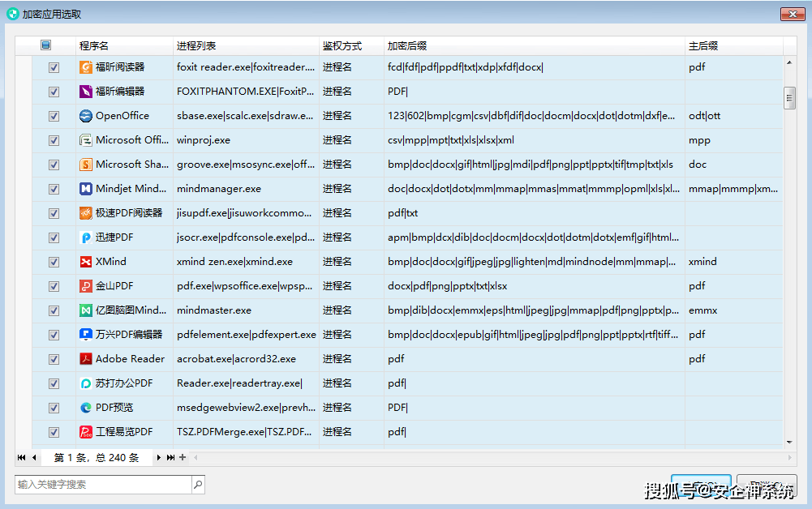Sort by the 进程列表 column header

point(246,46)
